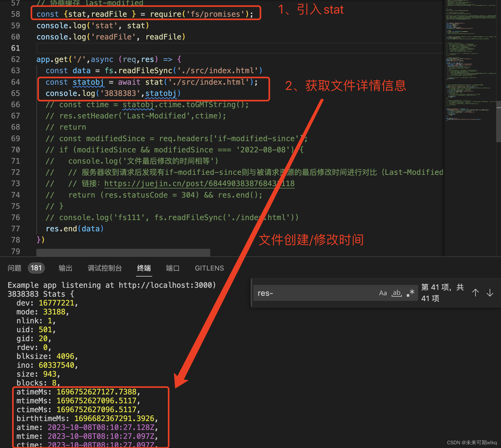Switch to the 输出 output tab
501x448 pixels.
coord(65,268)
